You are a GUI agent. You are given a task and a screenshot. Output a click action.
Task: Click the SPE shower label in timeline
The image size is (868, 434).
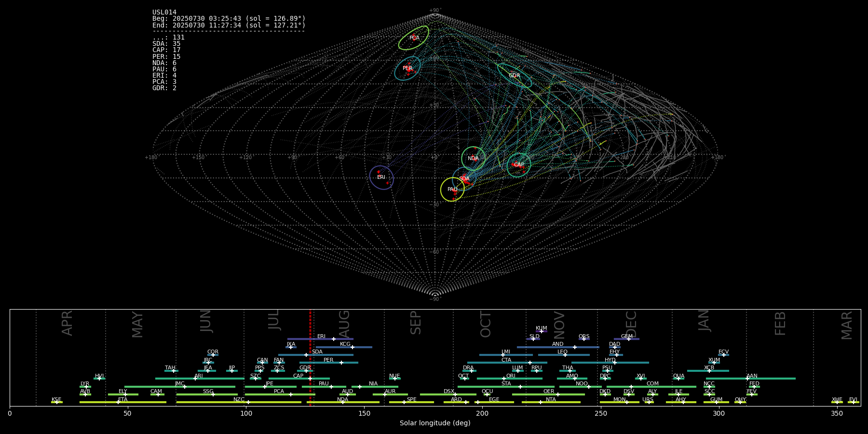coord(411,400)
